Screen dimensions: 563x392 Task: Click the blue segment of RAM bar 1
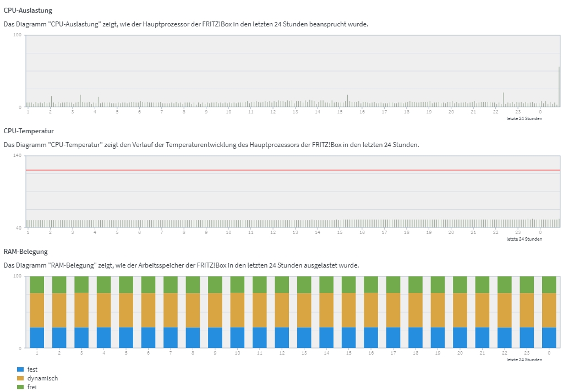click(37, 337)
